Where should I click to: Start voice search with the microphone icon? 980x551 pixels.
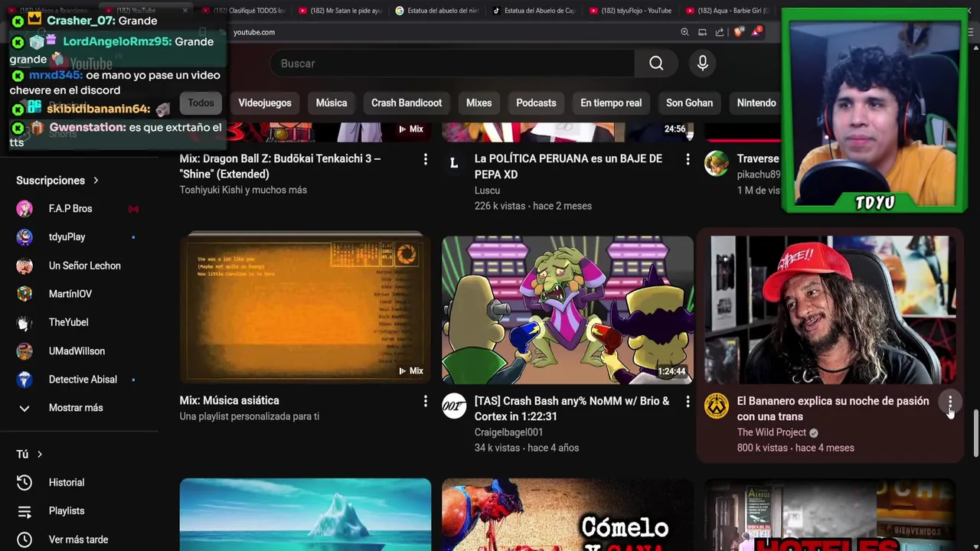click(x=703, y=64)
